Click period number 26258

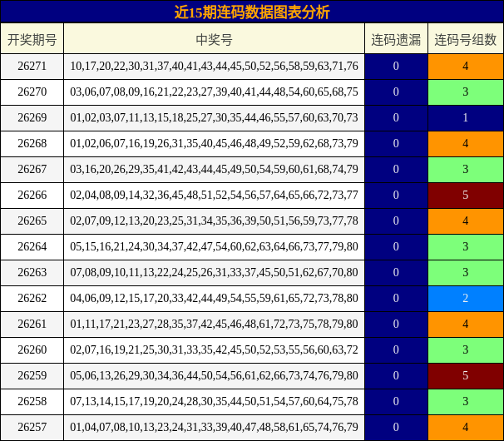(32, 401)
